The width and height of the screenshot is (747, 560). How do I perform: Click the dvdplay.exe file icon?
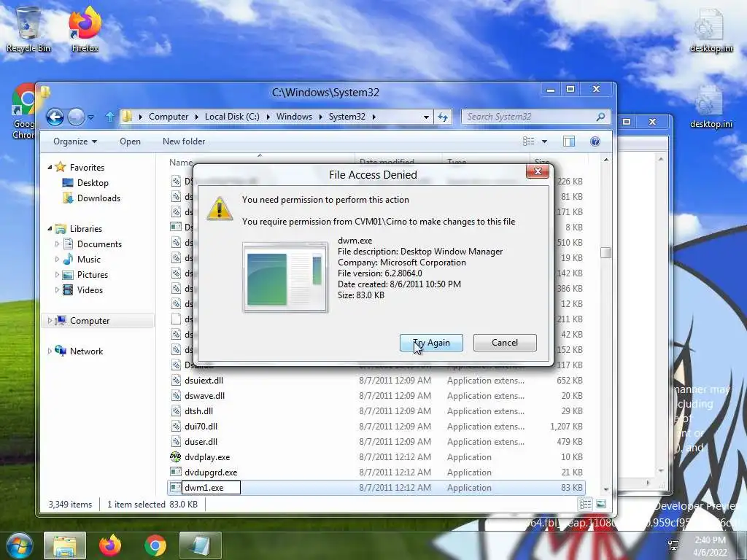(176, 456)
